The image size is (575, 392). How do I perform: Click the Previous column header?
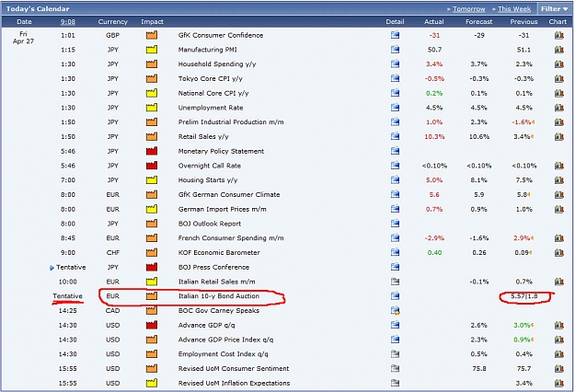[x=523, y=22]
